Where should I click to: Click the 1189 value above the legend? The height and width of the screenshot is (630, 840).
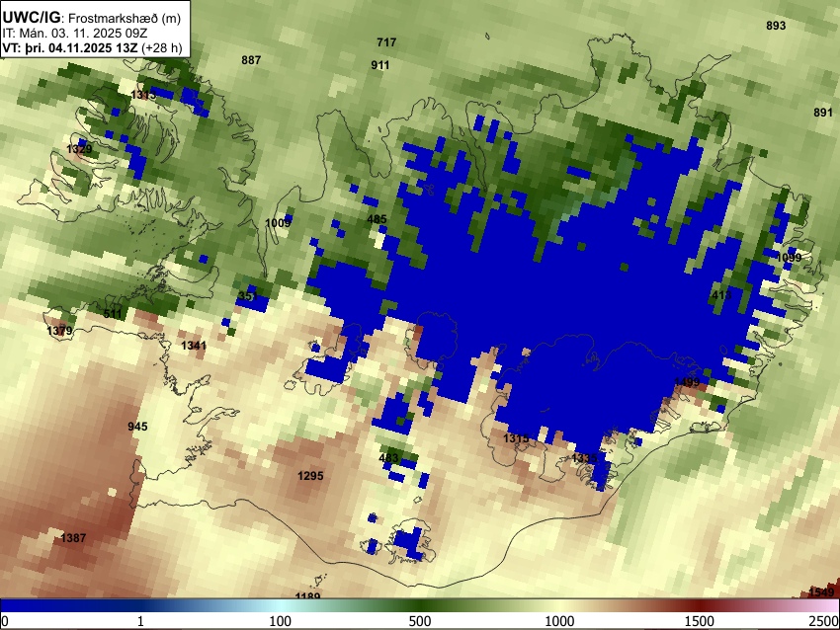click(307, 595)
